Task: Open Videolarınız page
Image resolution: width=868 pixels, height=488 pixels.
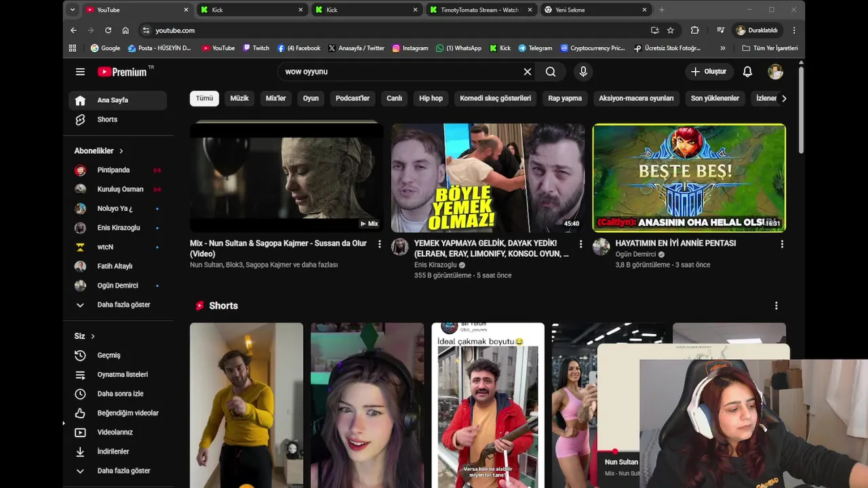Action: coord(118,432)
